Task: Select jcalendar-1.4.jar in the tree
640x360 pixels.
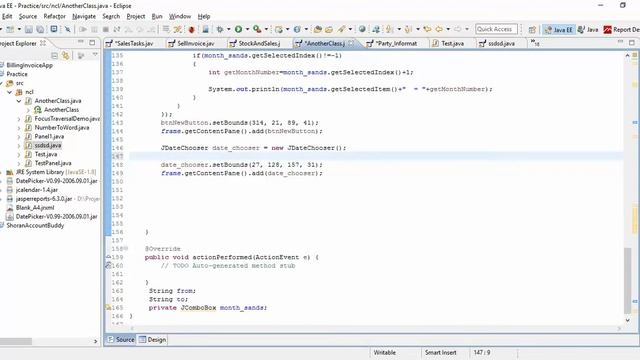Action: pyautogui.click(x=37, y=190)
